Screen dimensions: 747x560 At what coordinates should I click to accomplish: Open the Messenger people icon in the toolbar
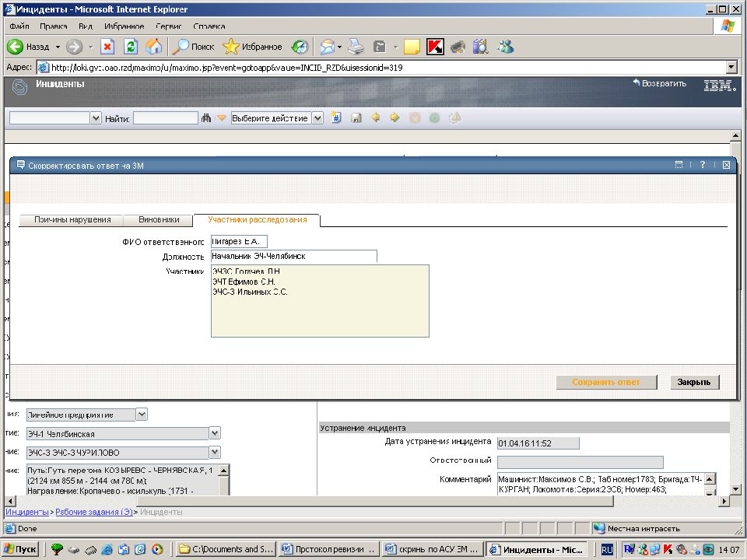point(506,47)
